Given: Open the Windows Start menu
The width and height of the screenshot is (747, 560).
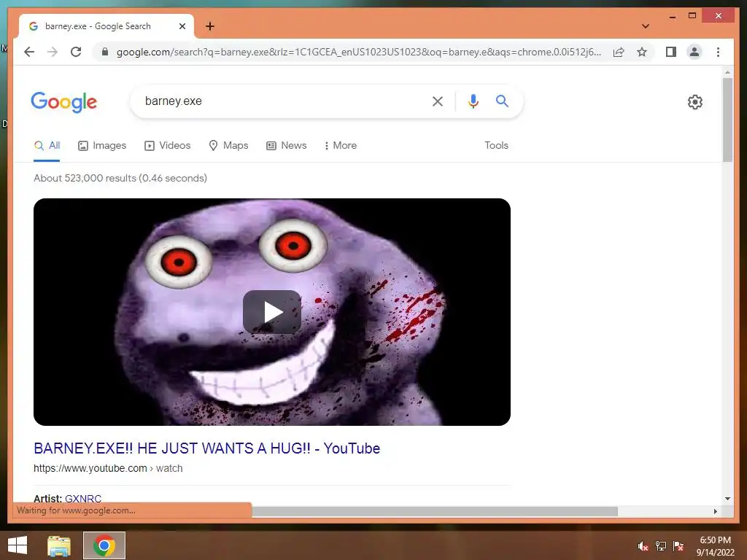Looking at the screenshot, I should coord(18,545).
